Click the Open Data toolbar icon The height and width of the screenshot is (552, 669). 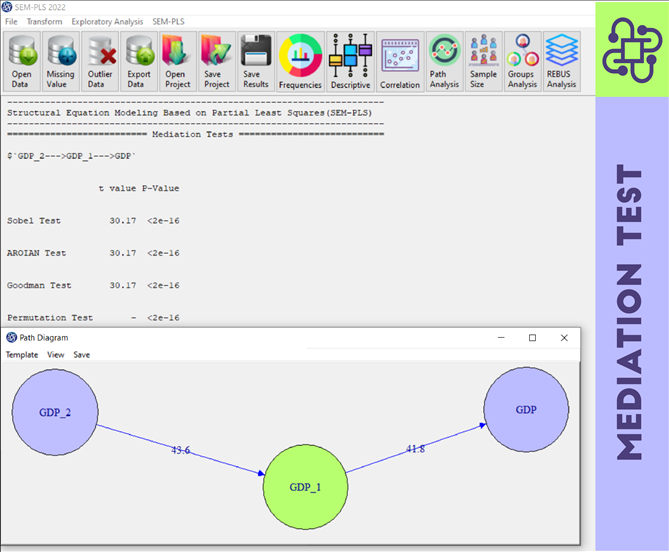tap(22, 61)
